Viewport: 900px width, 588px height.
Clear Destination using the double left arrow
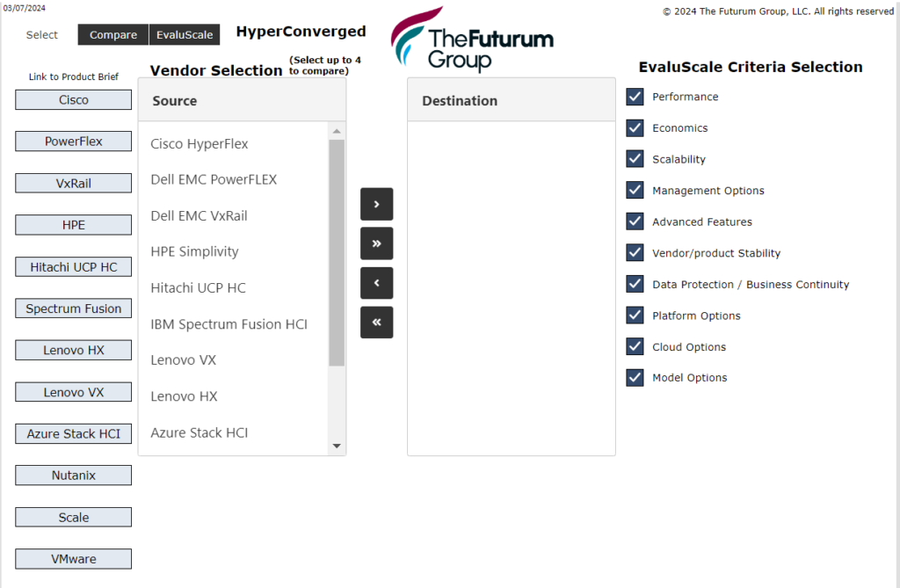376,322
